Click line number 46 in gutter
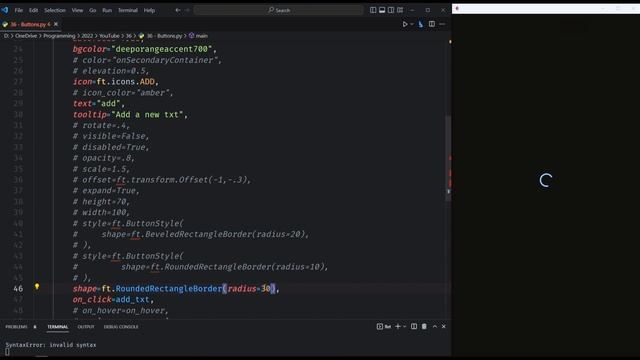Viewport: 640px width, 360px height. [18, 289]
